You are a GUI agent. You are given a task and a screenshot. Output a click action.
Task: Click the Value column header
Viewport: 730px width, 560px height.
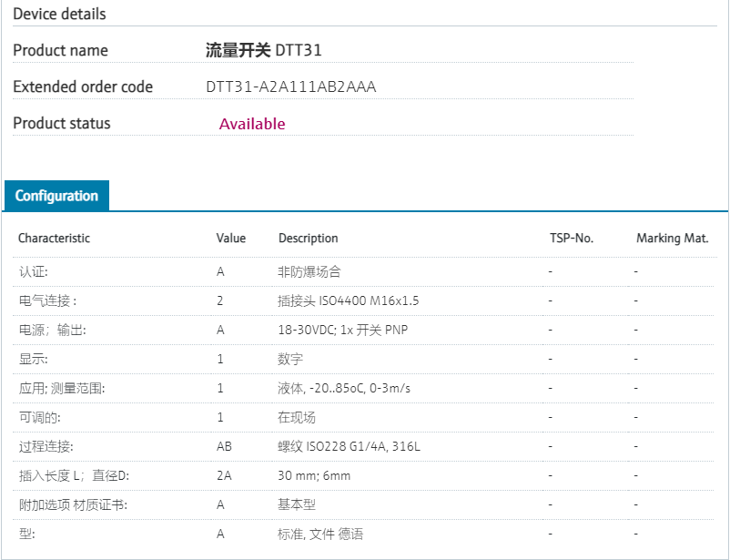230,239
